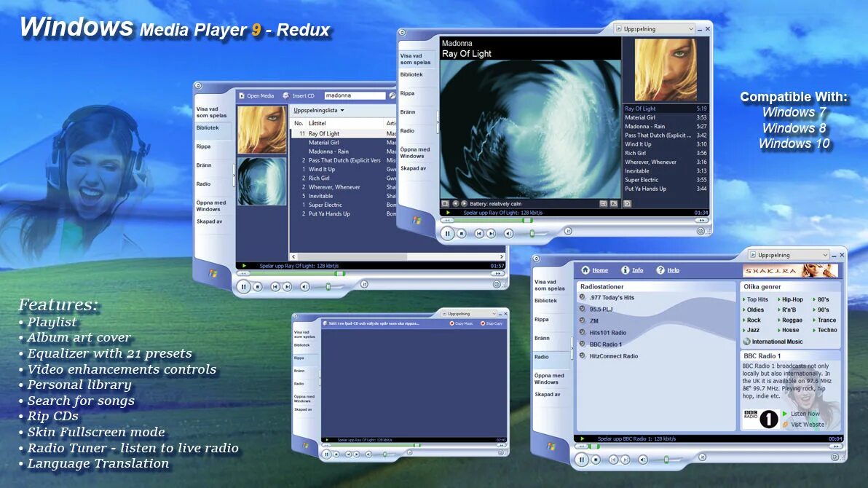Skip to previous track in visualization window

(479, 234)
